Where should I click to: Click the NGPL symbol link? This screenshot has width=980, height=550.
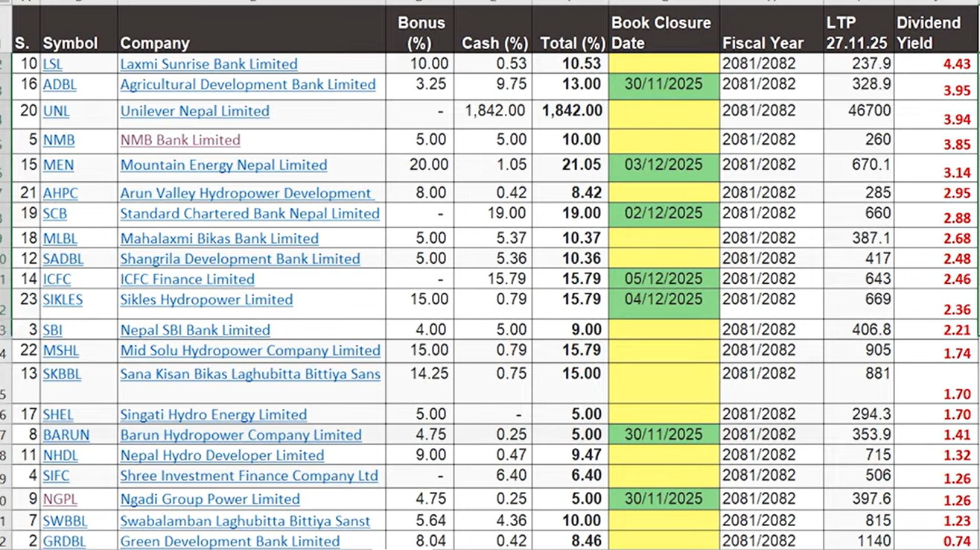pos(60,499)
